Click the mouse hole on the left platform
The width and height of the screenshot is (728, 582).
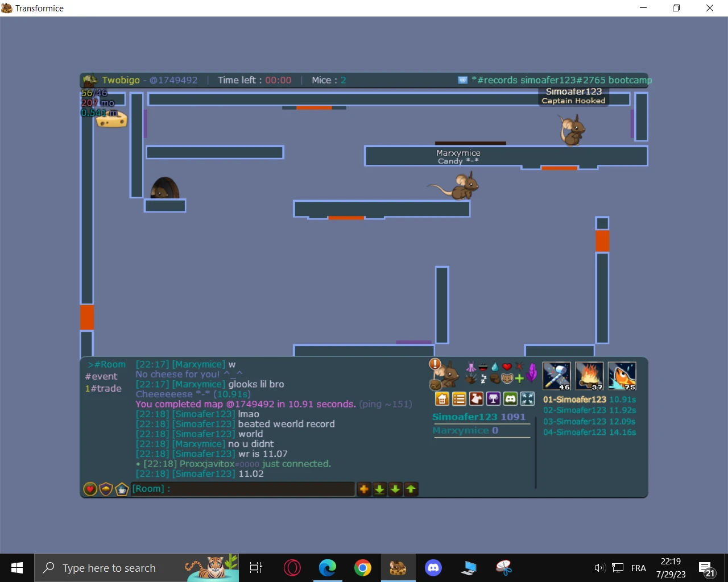164,188
